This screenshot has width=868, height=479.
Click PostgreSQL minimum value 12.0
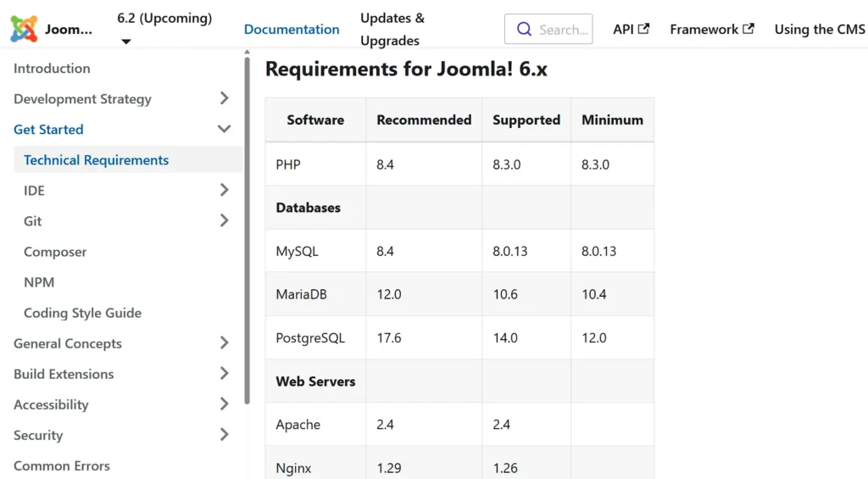click(594, 337)
